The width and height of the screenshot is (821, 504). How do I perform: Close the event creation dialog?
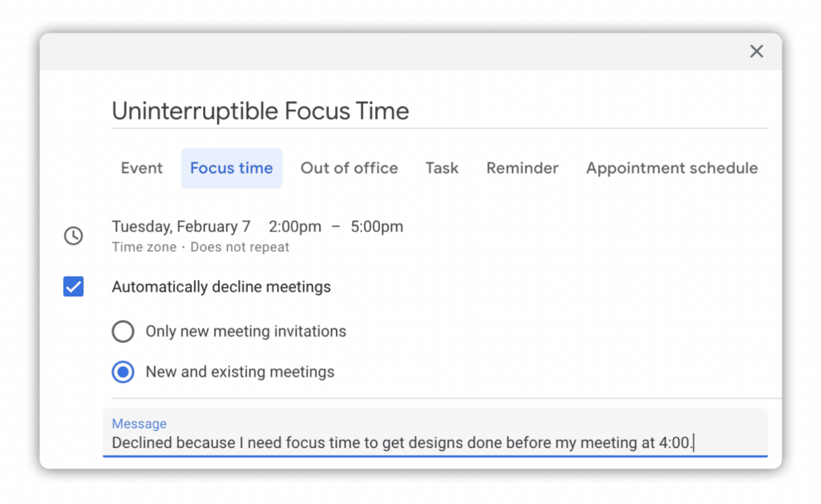(x=756, y=50)
